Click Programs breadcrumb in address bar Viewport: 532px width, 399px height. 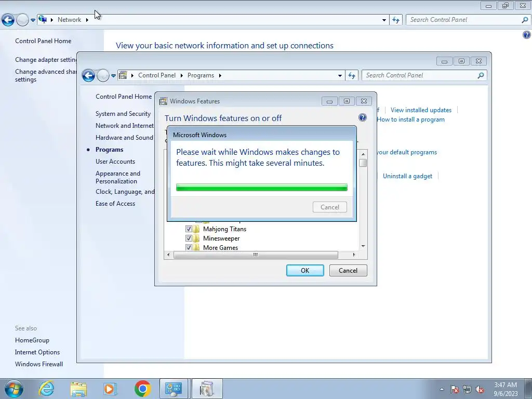tap(201, 75)
